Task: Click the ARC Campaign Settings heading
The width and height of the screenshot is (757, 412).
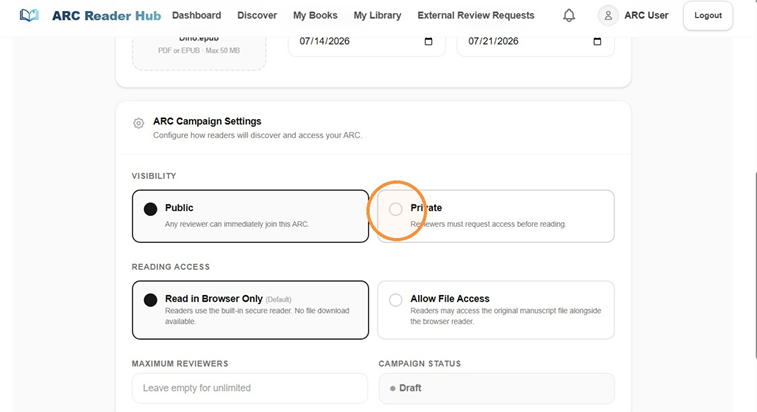Action: [207, 121]
